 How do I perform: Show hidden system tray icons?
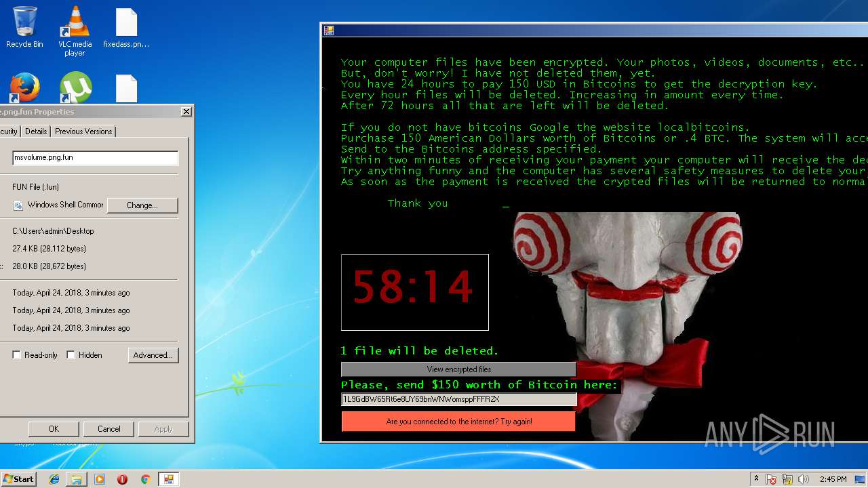point(756,479)
